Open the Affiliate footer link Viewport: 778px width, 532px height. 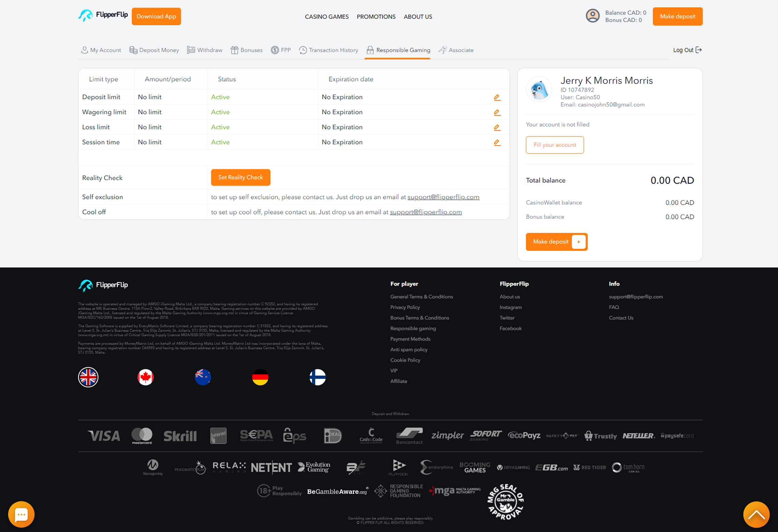[x=399, y=381]
